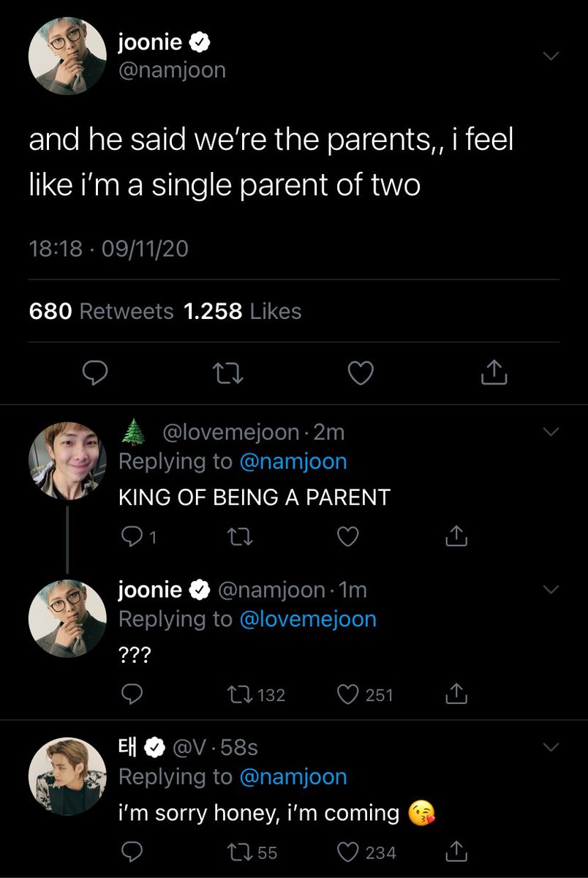Image resolution: width=588 pixels, height=878 pixels.
Task: Open options chevron on lovemejoon's reply
Action: coord(551,433)
